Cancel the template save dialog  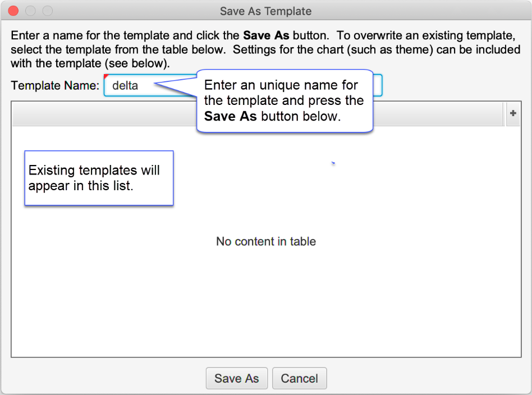coord(299,378)
